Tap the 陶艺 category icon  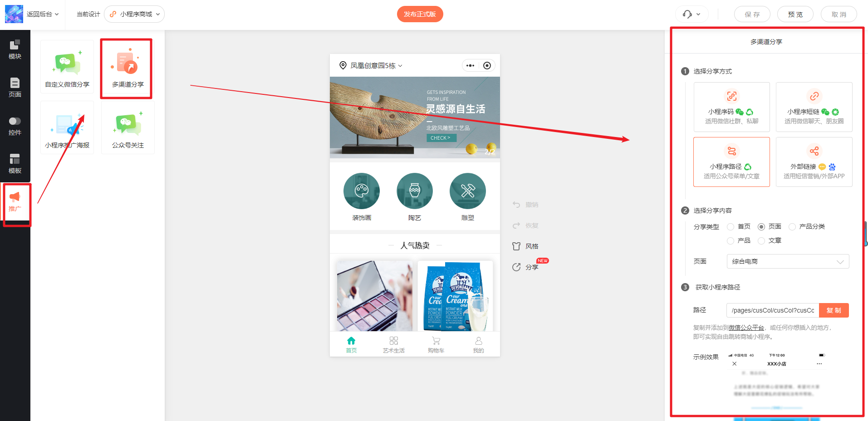(415, 191)
